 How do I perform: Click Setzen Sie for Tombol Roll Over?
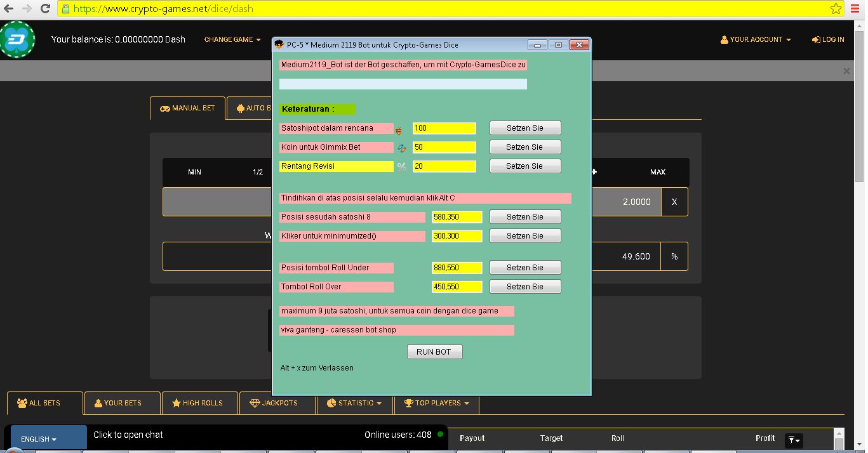click(525, 287)
